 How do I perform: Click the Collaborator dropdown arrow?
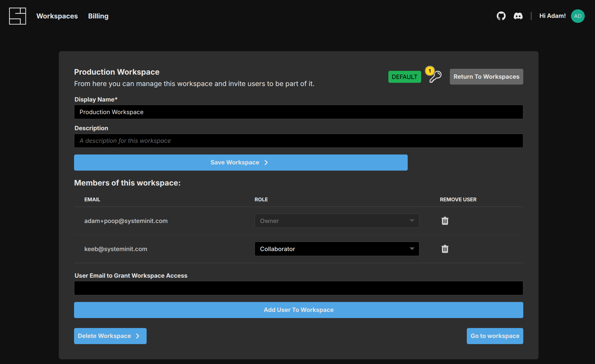[412, 249]
